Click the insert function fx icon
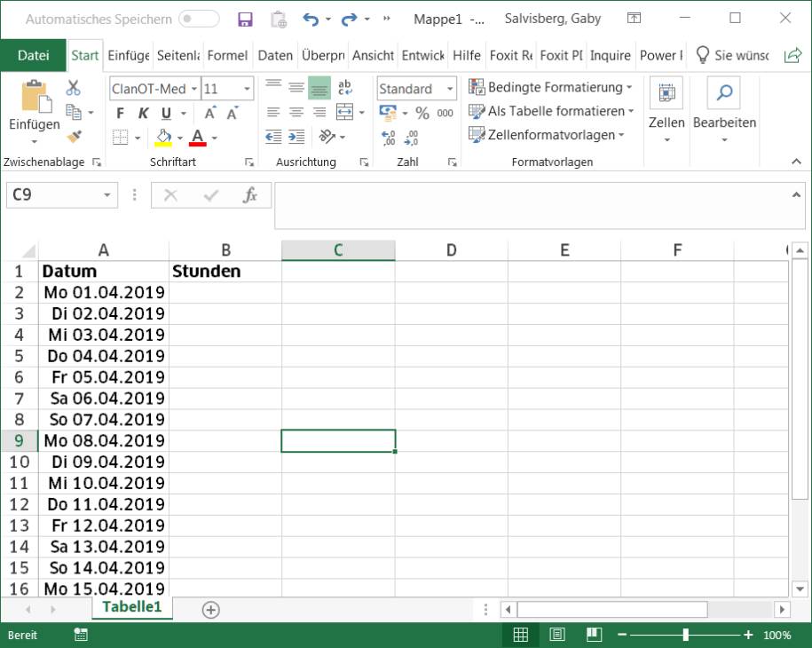Viewport: 812px width, 648px height. tap(251, 195)
